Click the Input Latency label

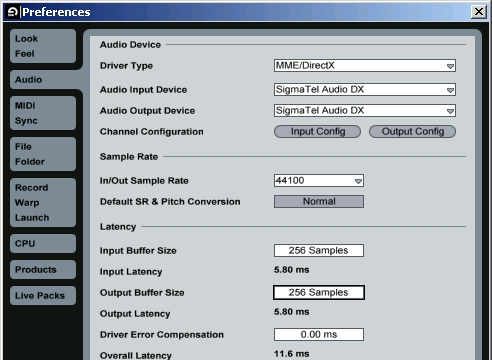[x=131, y=272]
